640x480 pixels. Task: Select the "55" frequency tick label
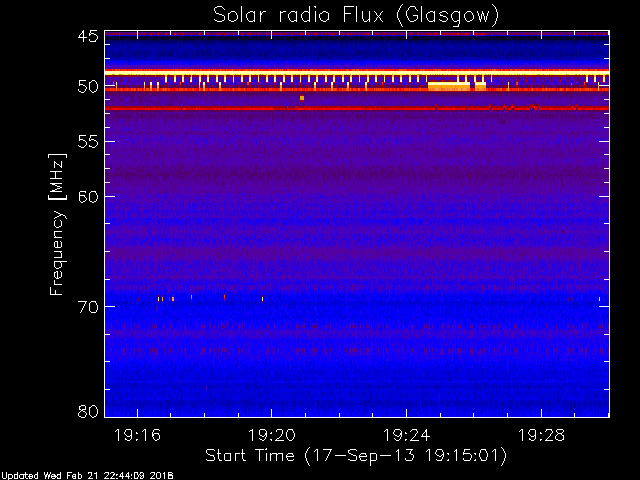pyautogui.click(x=88, y=142)
